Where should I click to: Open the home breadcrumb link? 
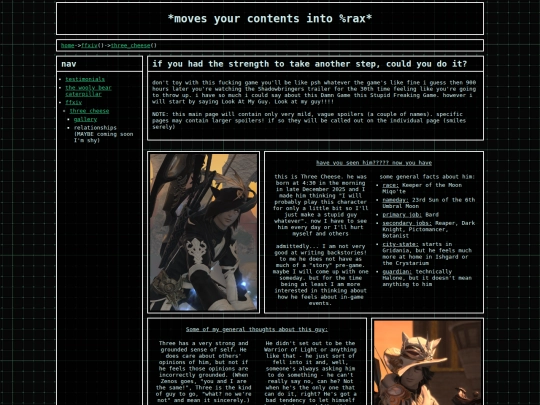[68, 45]
